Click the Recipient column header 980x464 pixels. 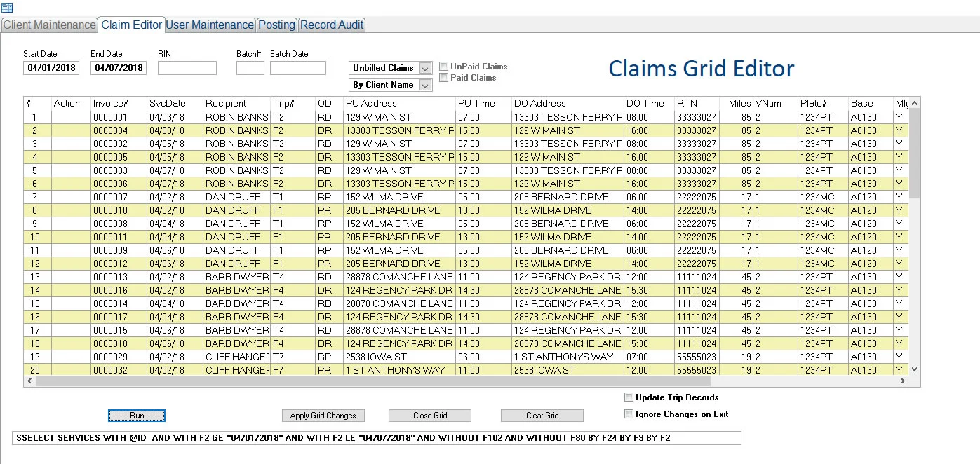[x=236, y=103]
